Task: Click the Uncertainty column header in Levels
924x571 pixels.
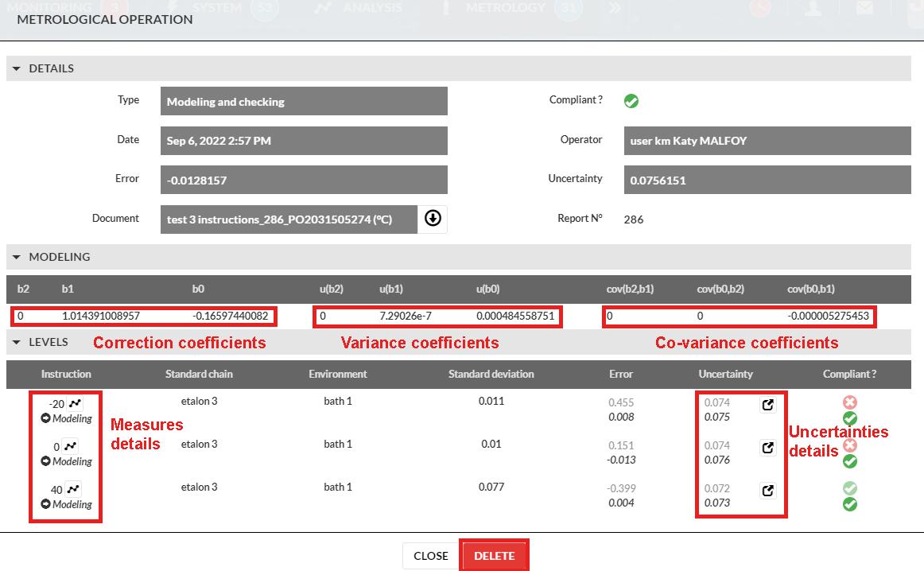Action: 725,375
